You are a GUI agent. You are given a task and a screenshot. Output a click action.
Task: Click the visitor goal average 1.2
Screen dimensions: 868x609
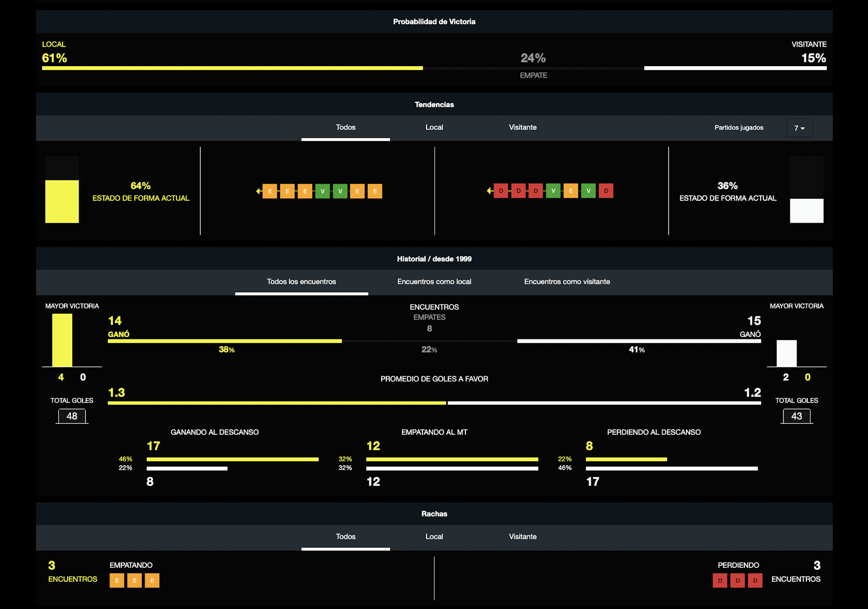753,393
